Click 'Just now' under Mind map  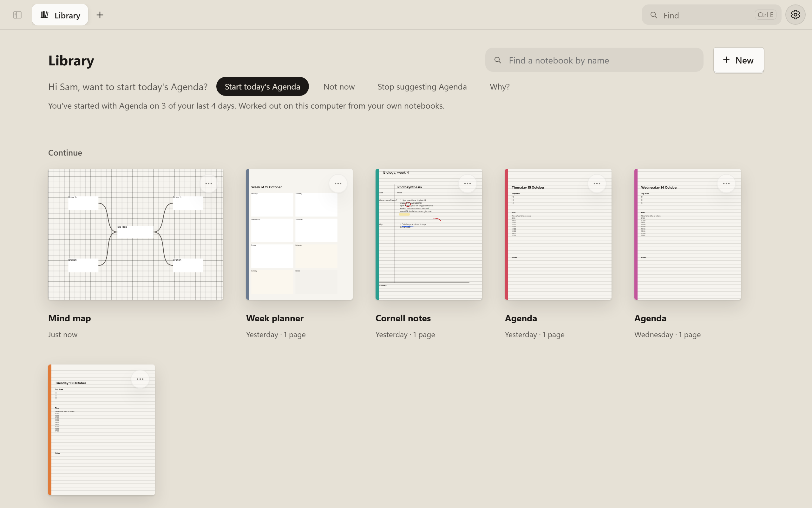coord(63,335)
